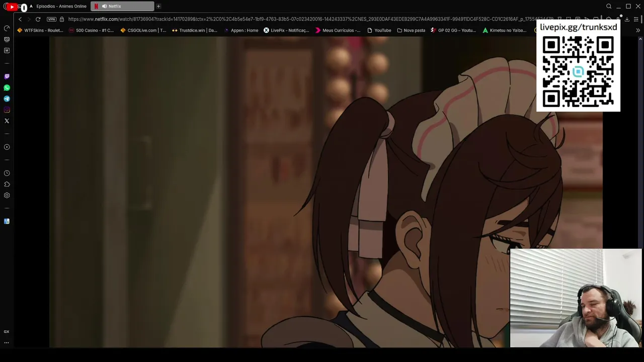Open GP 02 GG YouTube bookmark
The image size is (644, 362).
click(x=453, y=30)
